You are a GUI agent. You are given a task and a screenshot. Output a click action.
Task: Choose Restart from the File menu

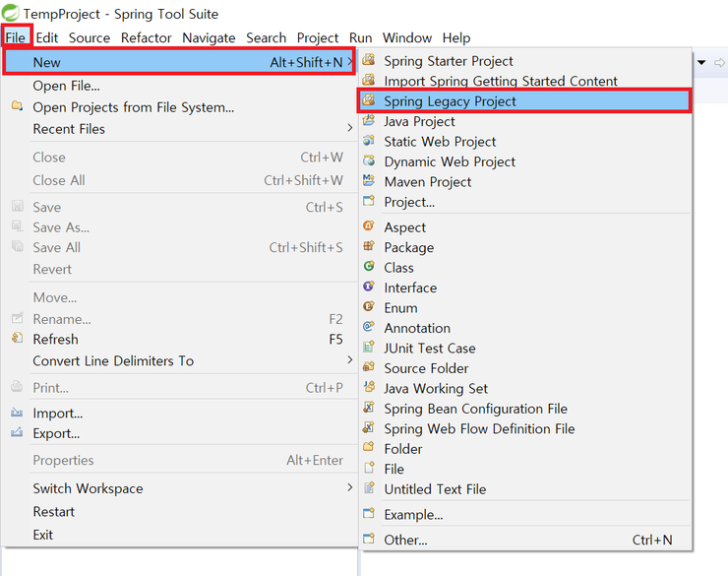pyautogui.click(x=53, y=512)
